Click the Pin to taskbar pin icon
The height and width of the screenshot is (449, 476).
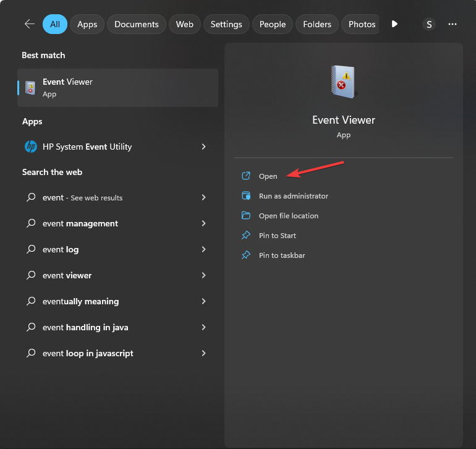click(246, 255)
